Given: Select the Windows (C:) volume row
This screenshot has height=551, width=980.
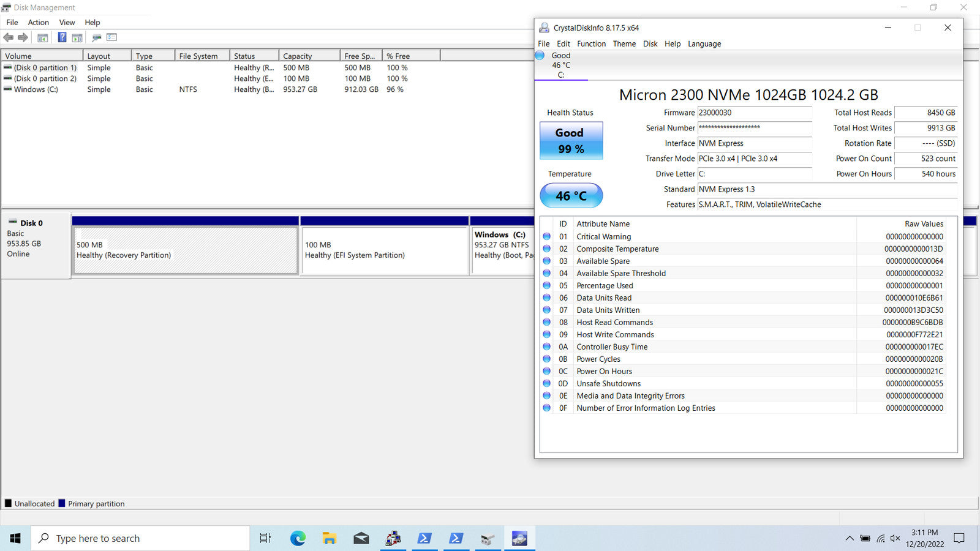Looking at the screenshot, I should pyautogui.click(x=36, y=89).
